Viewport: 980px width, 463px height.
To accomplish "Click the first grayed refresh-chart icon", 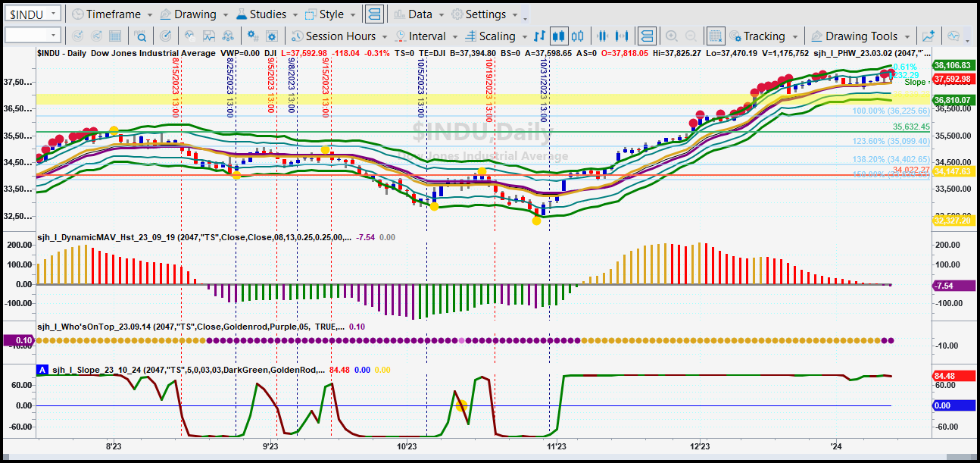I will pos(76,36).
